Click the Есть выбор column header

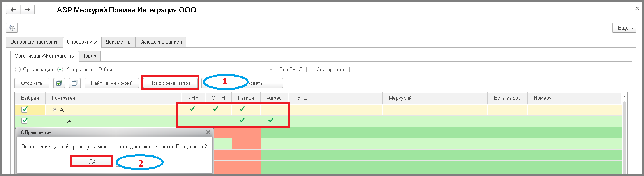(508, 98)
